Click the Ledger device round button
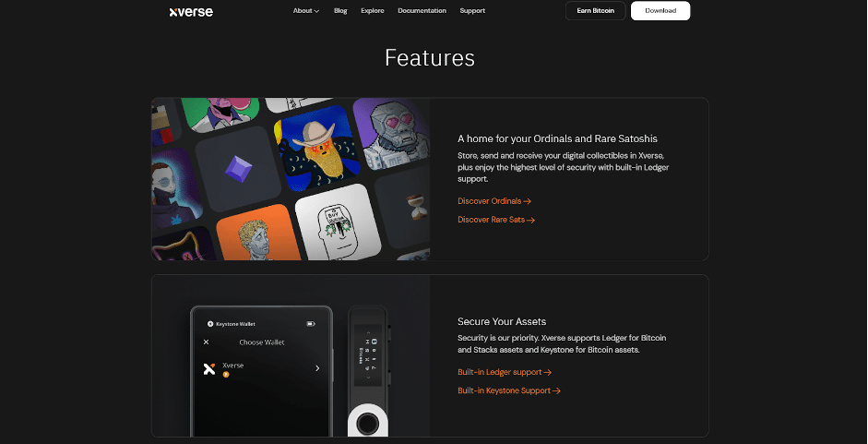Screen dimensions: 868x444 click(x=367, y=424)
